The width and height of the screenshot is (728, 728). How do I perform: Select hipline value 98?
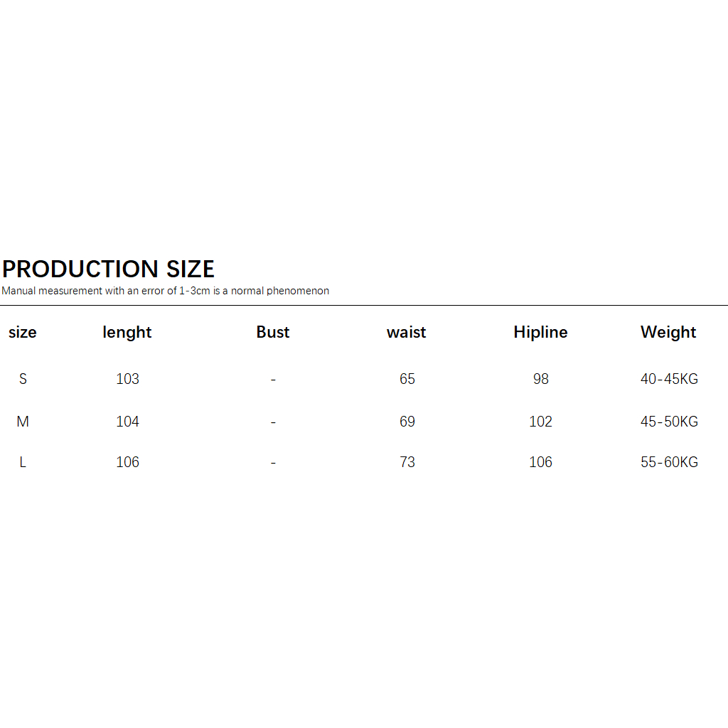click(x=541, y=379)
